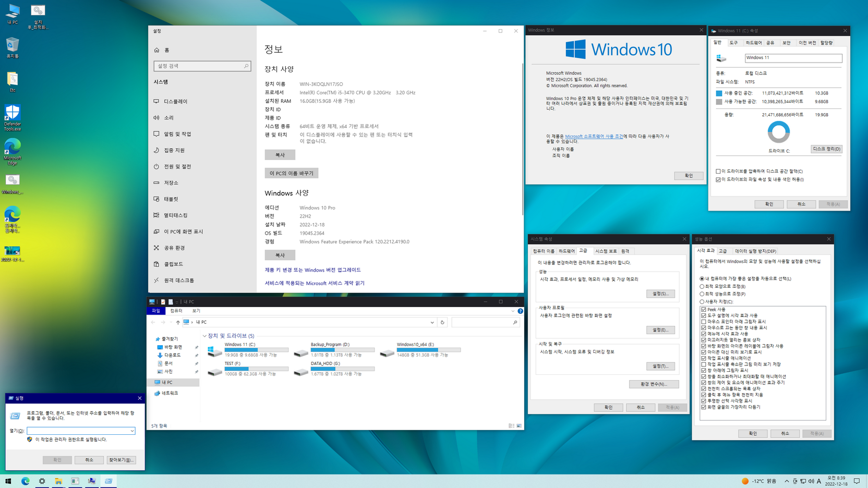Click the 설정 검색 search box
The image size is (868, 488).
[202, 66]
